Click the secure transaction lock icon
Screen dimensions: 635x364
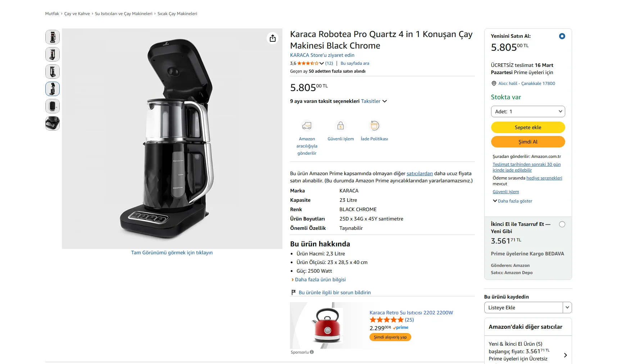click(x=340, y=126)
